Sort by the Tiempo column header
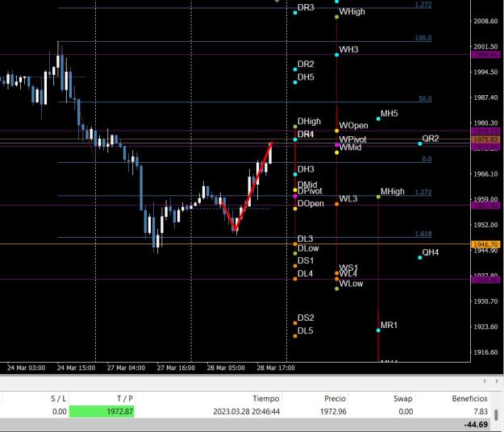This screenshot has height=432, width=504. pos(266,399)
